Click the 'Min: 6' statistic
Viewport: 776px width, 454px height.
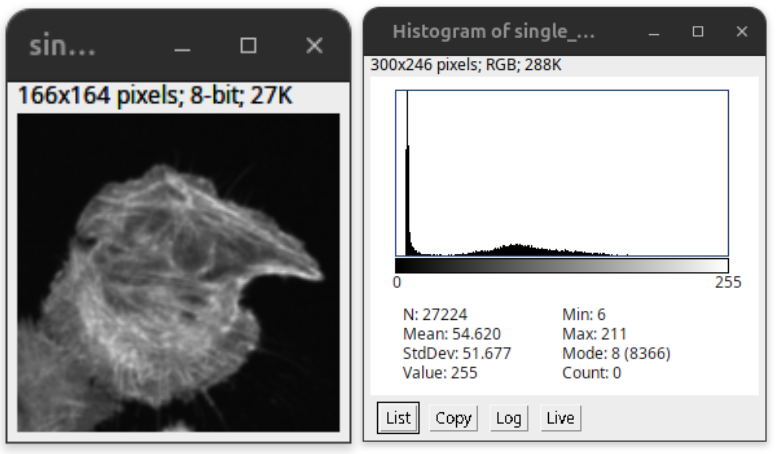[584, 314]
